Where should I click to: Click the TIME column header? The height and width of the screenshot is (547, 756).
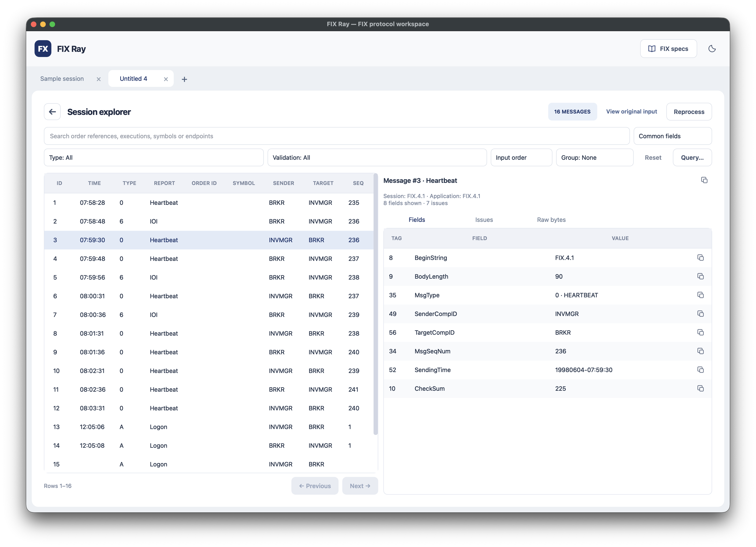pos(94,183)
